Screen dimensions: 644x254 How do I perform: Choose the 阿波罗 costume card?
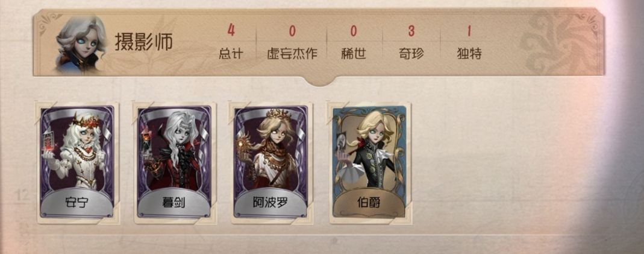coord(271,163)
